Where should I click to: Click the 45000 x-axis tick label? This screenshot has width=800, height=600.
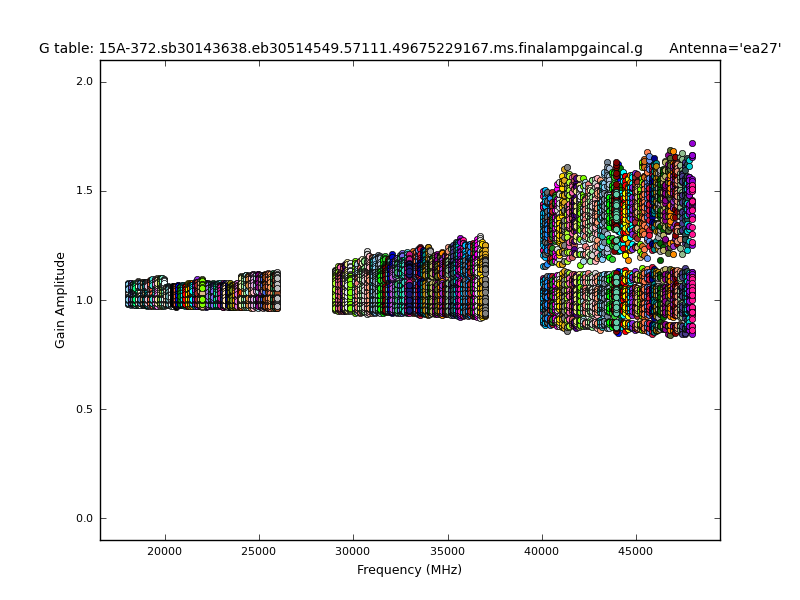click(x=636, y=551)
